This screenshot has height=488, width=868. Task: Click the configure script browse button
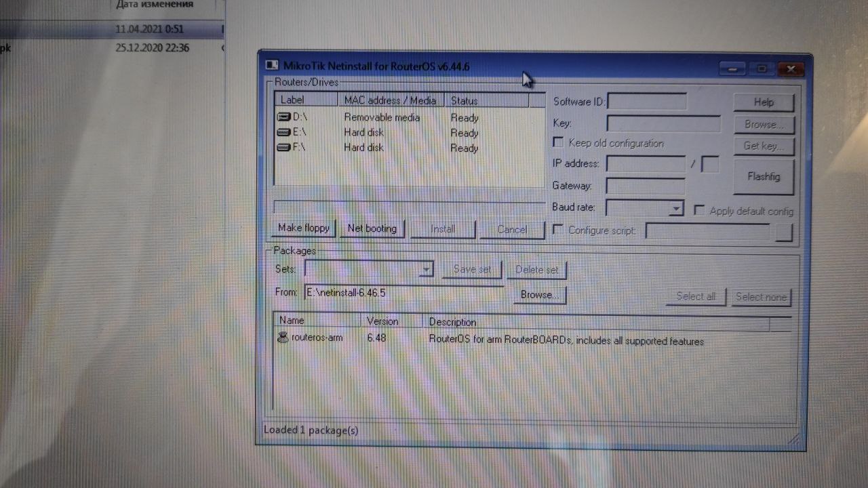[783, 232]
